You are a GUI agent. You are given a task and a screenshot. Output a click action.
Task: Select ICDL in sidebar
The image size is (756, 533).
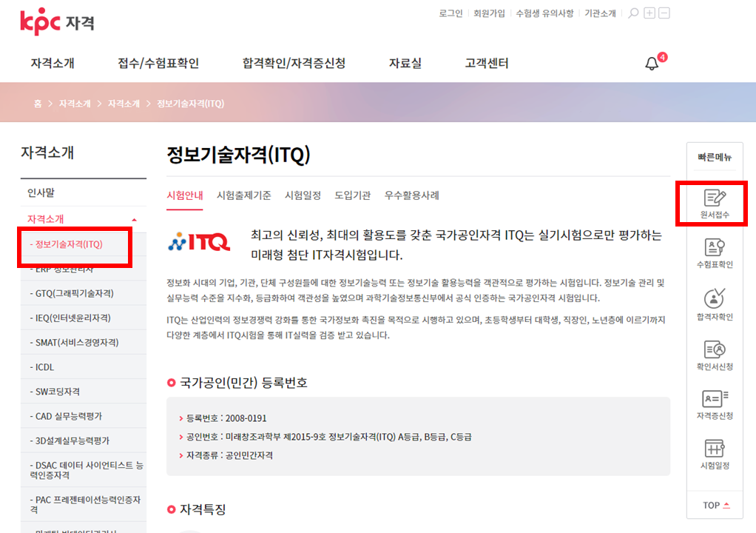tap(84, 367)
